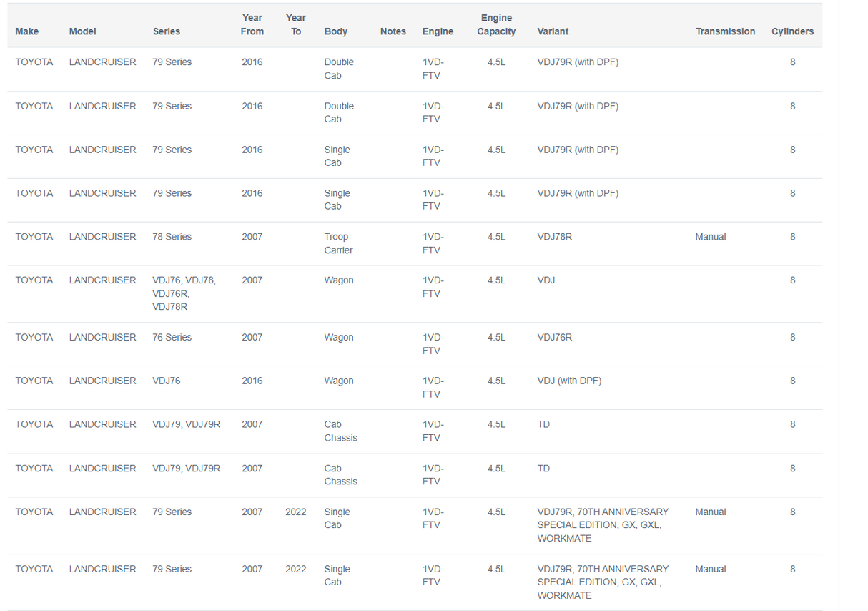Select the Variant column header

tap(553, 31)
